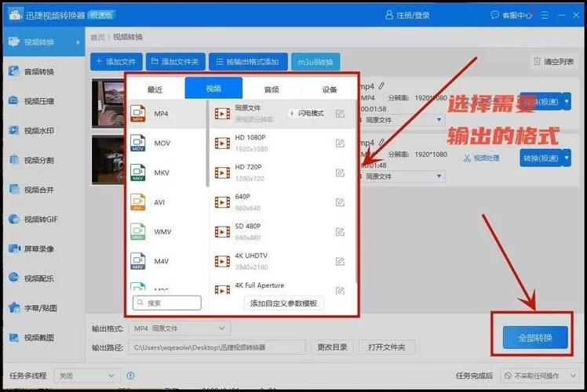Toggle 闪电模式 for 同原文件
The height and width of the screenshot is (392, 587).
[x=307, y=114]
